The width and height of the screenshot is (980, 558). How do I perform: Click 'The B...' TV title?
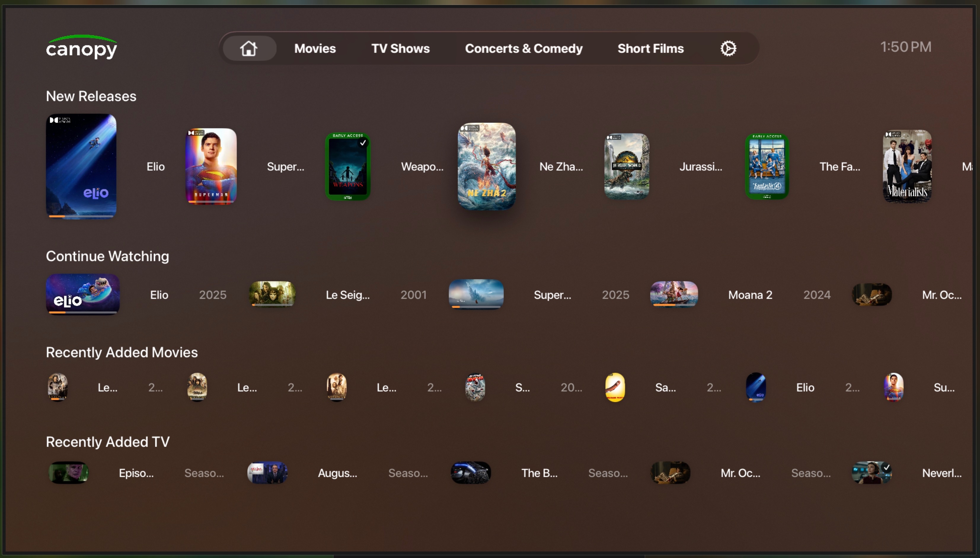point(539,473)
